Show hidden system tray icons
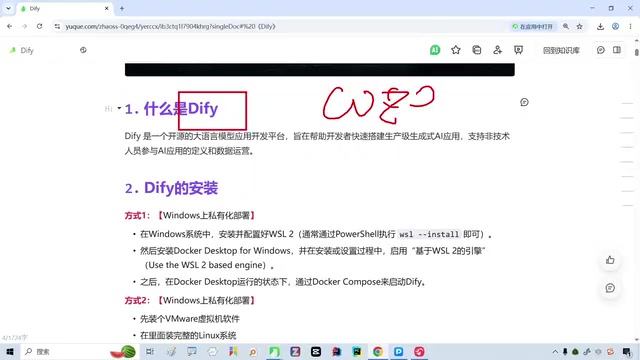 (x=555, y=351)
